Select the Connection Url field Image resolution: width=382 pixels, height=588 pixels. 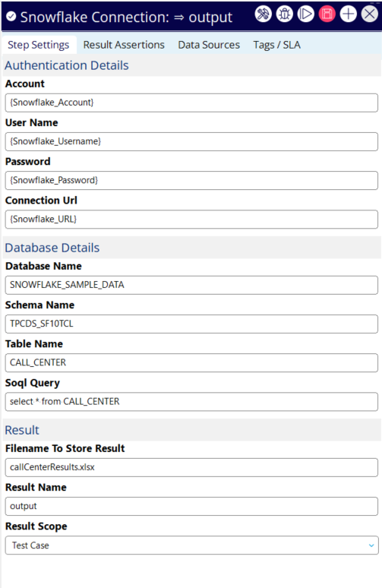[x=191, y=220]
